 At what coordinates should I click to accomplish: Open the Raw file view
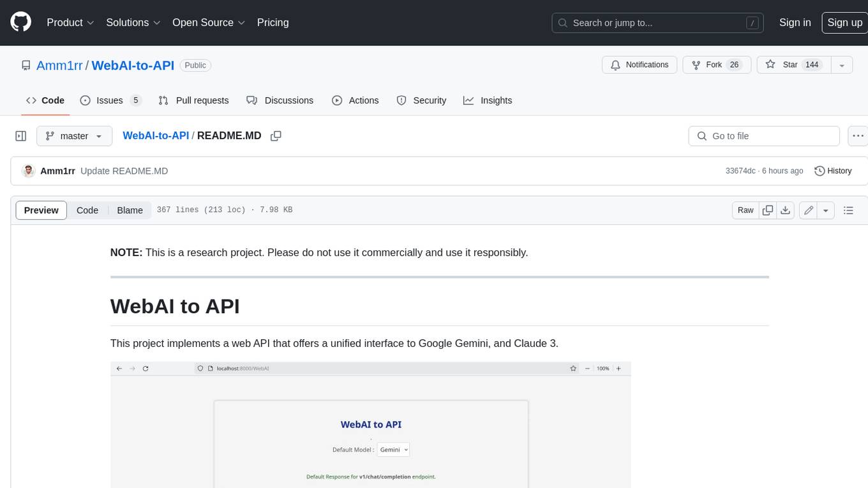pos(745,210)
